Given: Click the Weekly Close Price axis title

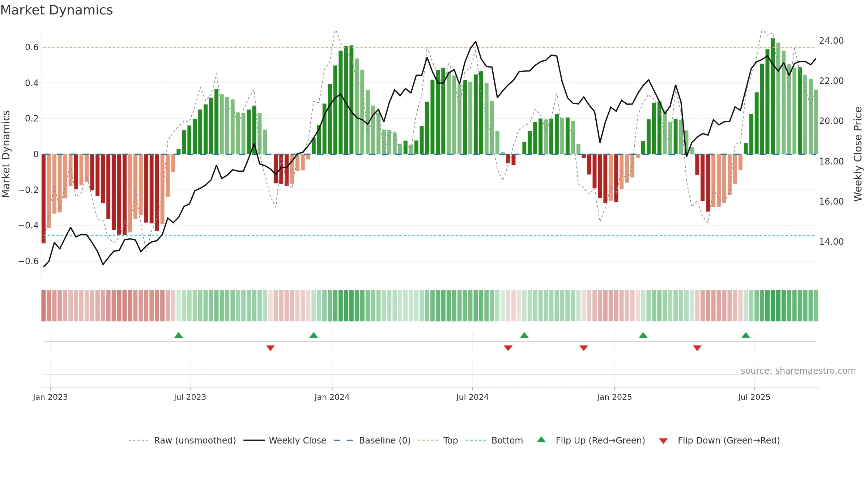Looking at the screenshot, I should tap(858, 154).
